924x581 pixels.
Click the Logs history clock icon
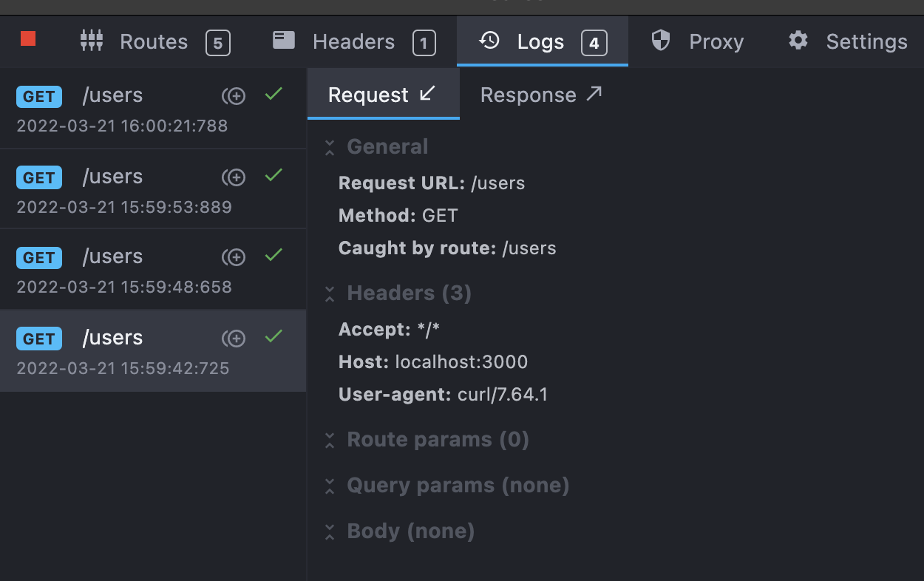(x=489, y=40)
